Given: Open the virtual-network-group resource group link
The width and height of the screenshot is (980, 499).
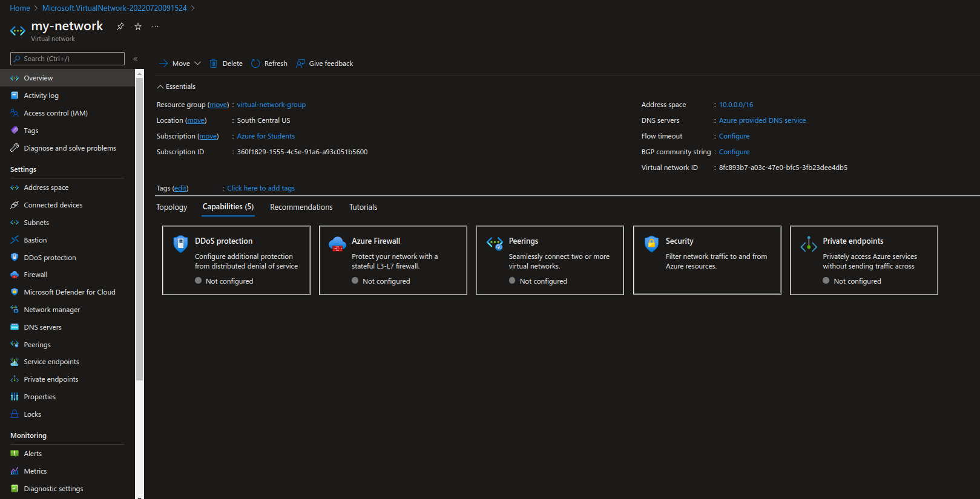Looking at the screenshot, I should [x=271, y=105].
